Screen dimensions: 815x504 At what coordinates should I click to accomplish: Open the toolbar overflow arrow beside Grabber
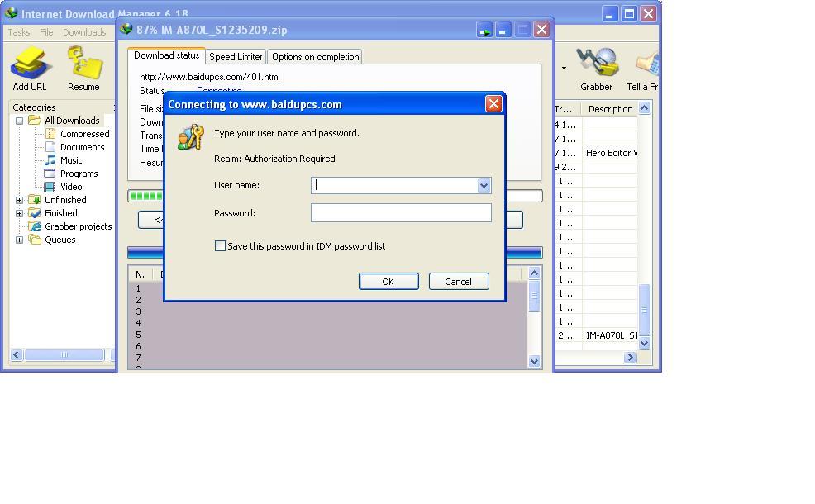tap(564, 68)
